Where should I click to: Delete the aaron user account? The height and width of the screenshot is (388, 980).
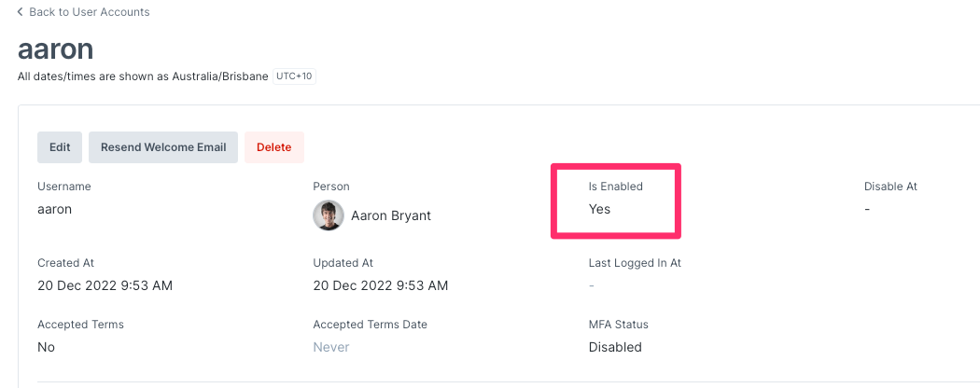[x=273, y=147]
